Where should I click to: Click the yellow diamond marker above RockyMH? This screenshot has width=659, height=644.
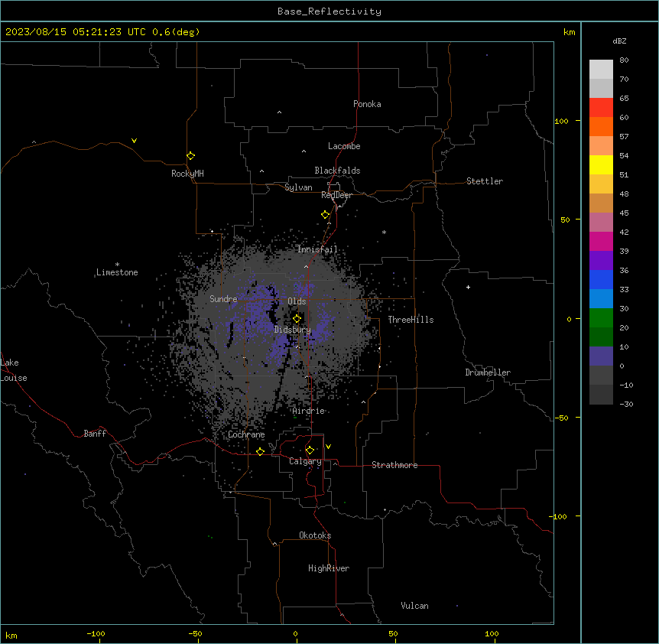pyautogui.click(x=191, y=156)
